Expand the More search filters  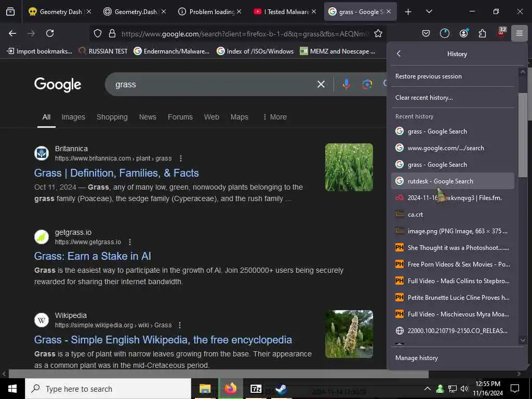click(x=274, y=117)
